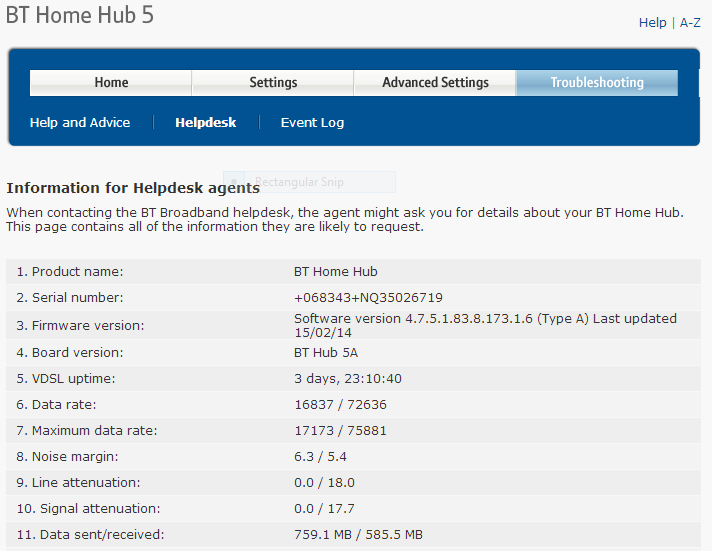
Task: Click the Information for Helpdesk agents heading
Action: [133, 188]
